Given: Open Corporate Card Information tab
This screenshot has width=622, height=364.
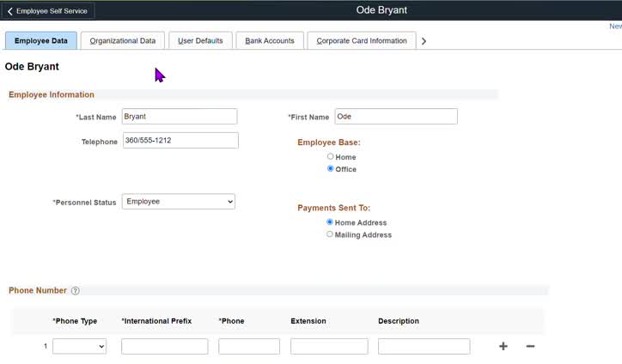Looking at the screenshot, I should pyautogui.click(x=362, y=41).
